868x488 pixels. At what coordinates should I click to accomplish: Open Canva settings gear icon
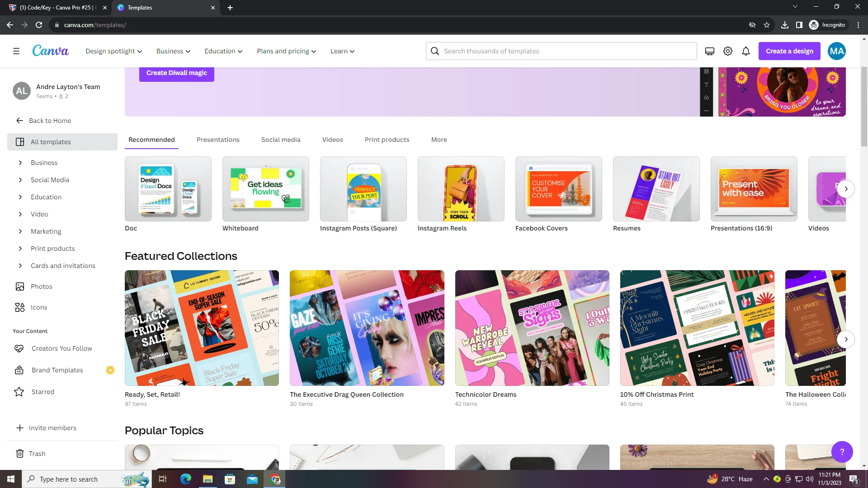pyautogui.click(x=728, y=51)
